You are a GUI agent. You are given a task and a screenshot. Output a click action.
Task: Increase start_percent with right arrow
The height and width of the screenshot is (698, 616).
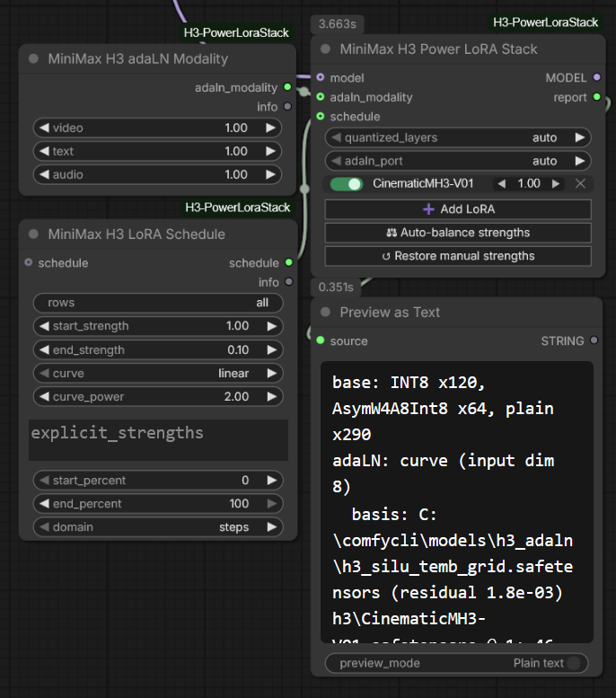coord(271,481)
